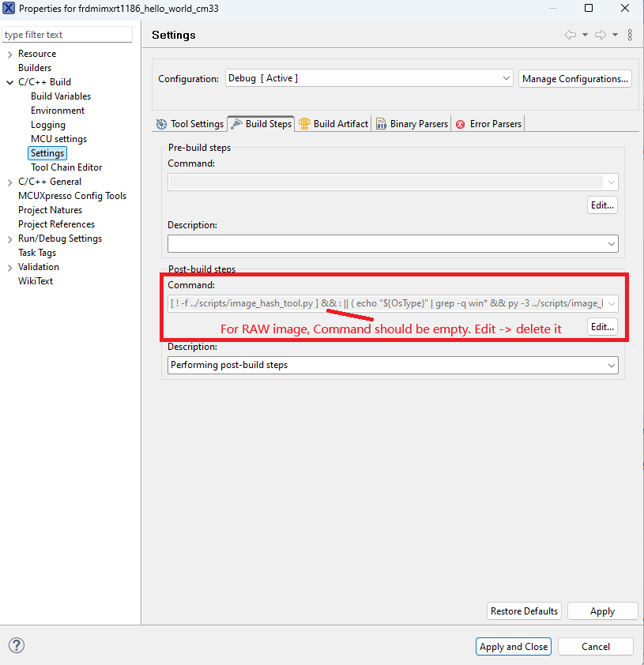Click the Apply and Close button
Image resolution: width=644 pixels, height=665 pixels.
click(x=514, y=646)
